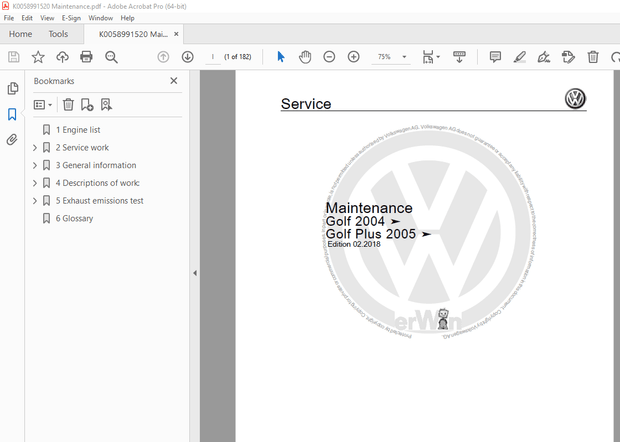
Task: Expand the 2 Service work bookmark
Action: point(35,148)
